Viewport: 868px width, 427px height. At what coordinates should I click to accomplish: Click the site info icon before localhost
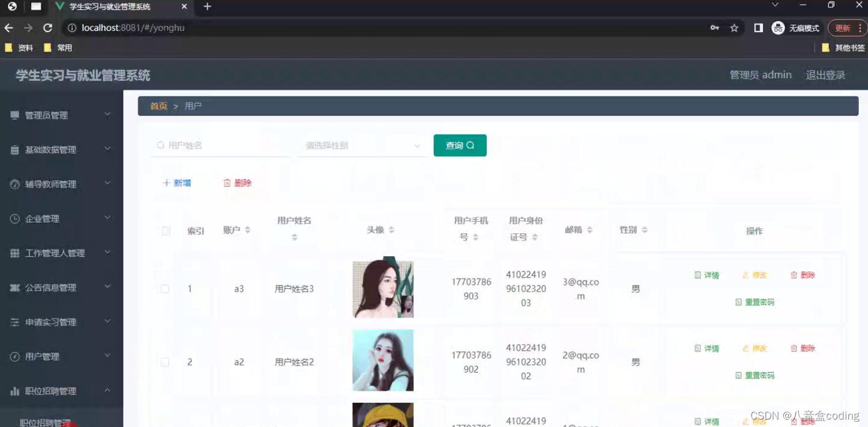tap(72, 28)
